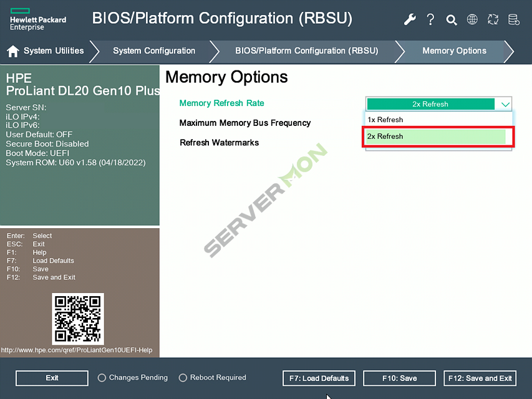Click the Memory Options page heading
Image resolution: width=532 pixels, height=399 pixels.
[x=226, y=77]
